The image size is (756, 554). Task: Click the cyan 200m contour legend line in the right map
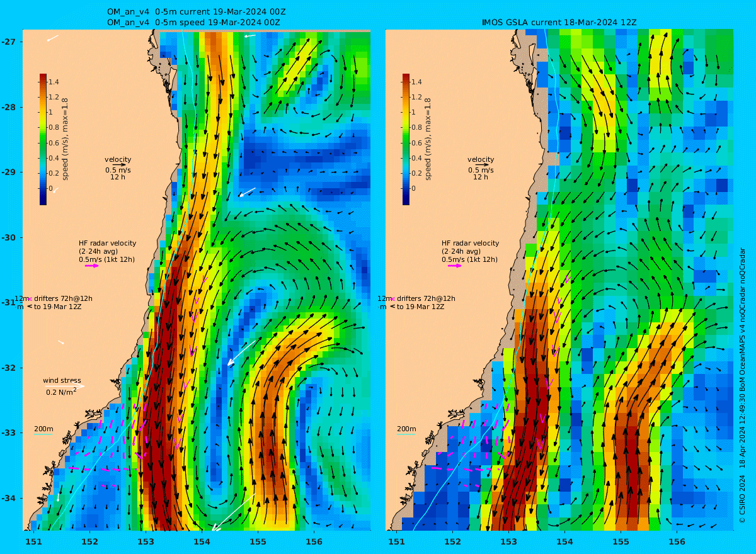pos(406,434)
